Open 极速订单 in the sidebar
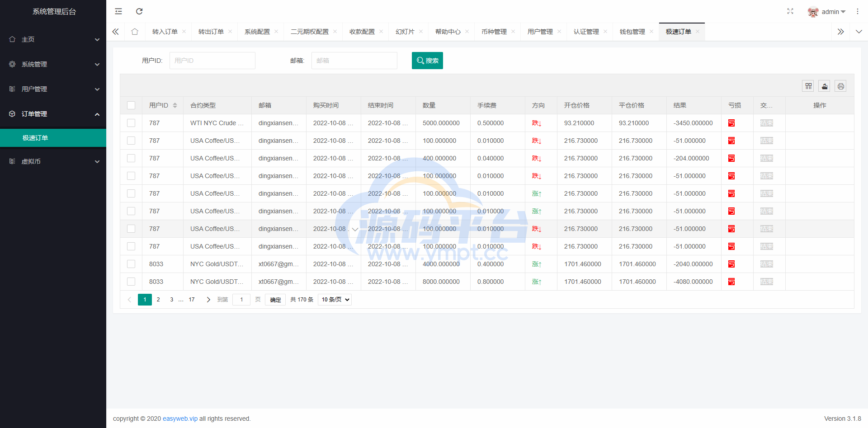 (53, 138)
